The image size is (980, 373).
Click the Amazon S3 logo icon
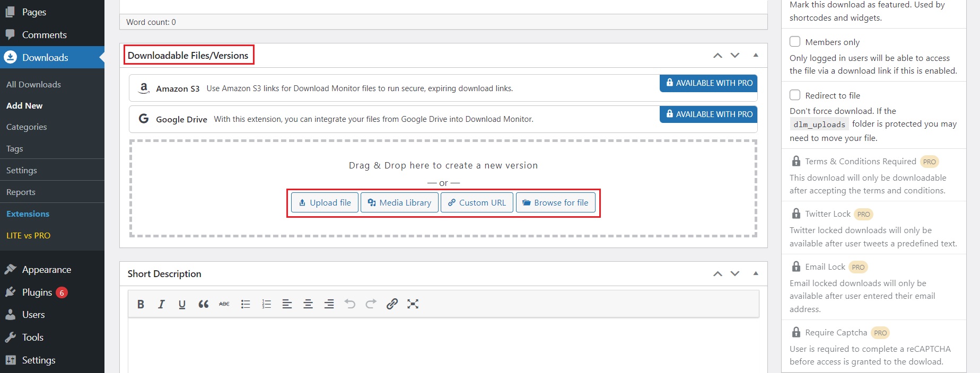(144, 88)
